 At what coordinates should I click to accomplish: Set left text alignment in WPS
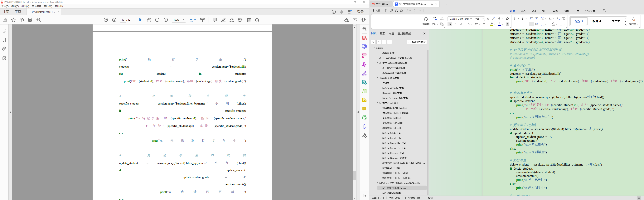point(515,24)
